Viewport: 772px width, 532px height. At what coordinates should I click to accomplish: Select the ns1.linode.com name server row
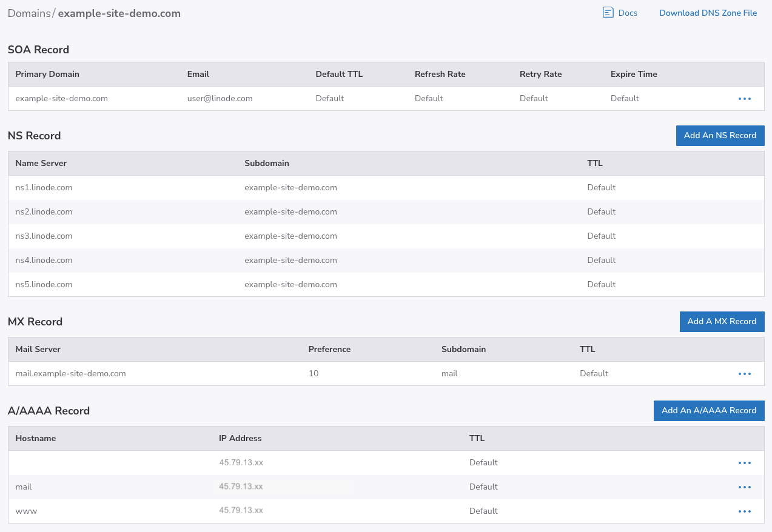pyautogui.click(x=44, y=188)
